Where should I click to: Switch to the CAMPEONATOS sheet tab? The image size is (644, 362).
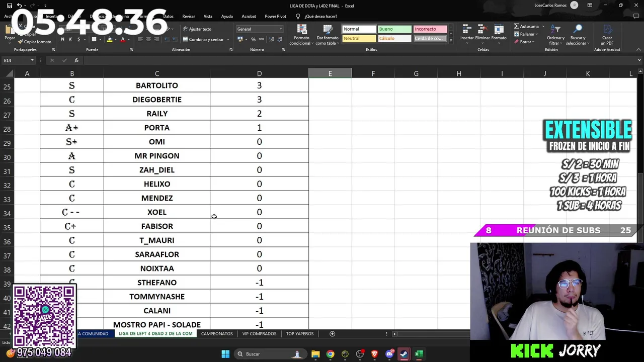point(217,334)
